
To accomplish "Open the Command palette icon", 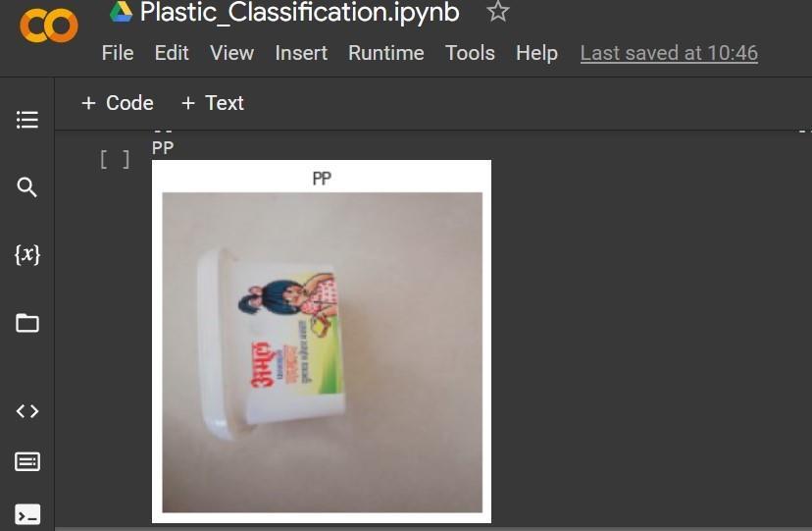I will pyautogui.click(x=26, y=461).
